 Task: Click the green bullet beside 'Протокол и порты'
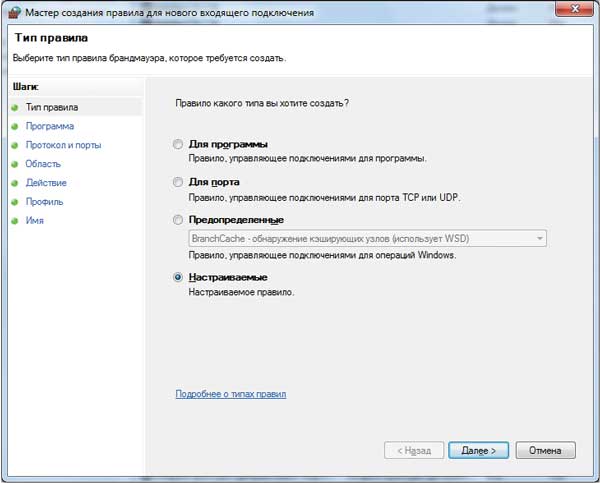pos(16,145)
